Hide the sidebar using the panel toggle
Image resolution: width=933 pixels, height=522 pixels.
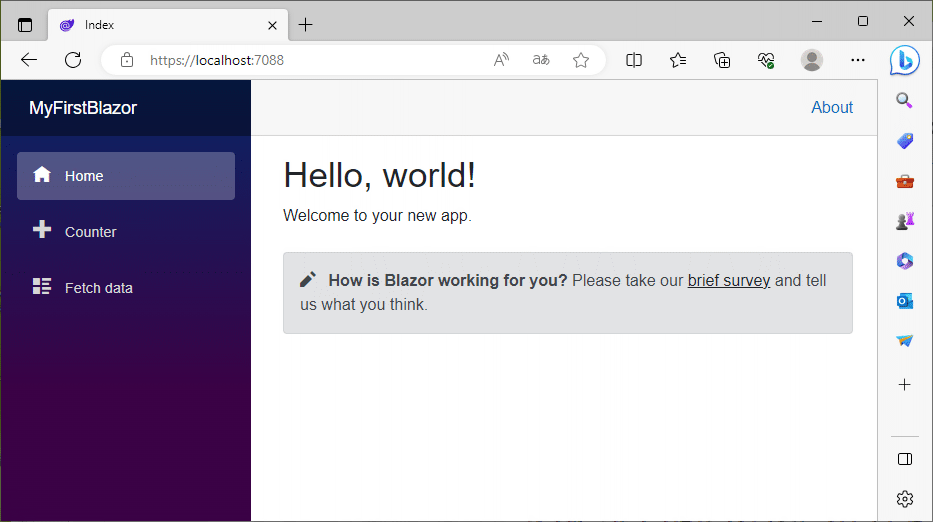[x=904, y=459]
